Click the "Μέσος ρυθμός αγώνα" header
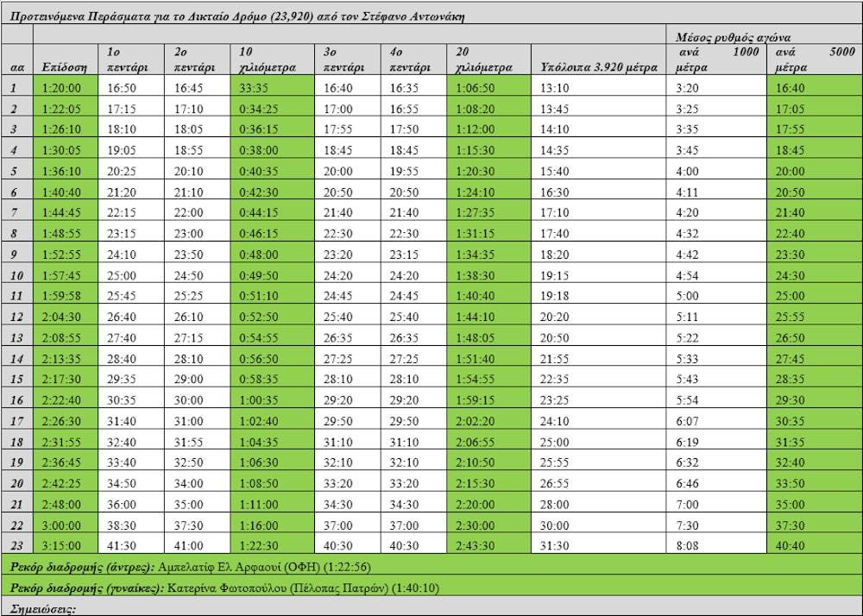The width and height of the screenshot is (863, 616). (734, 37)
